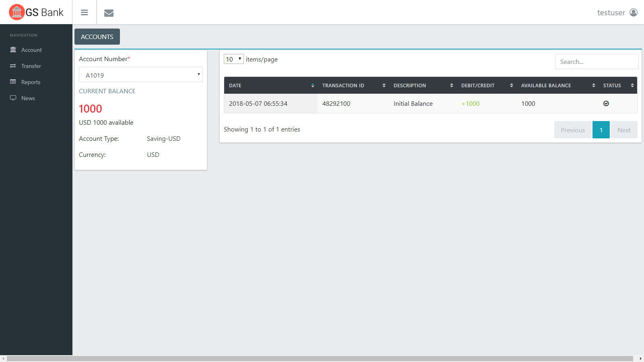Sort by Date column arrows
Viewport: 644px width, 362px height.
tap(312, 85)
